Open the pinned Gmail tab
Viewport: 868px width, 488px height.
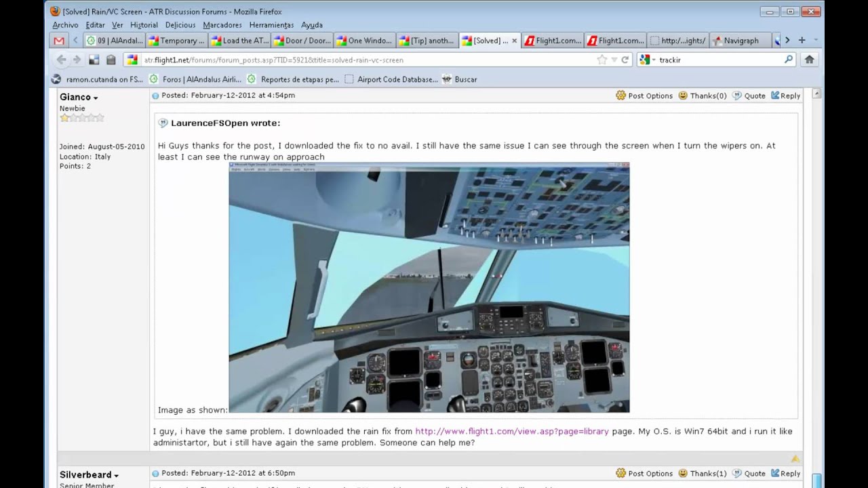pyautogui.click(x=60, y=41)
